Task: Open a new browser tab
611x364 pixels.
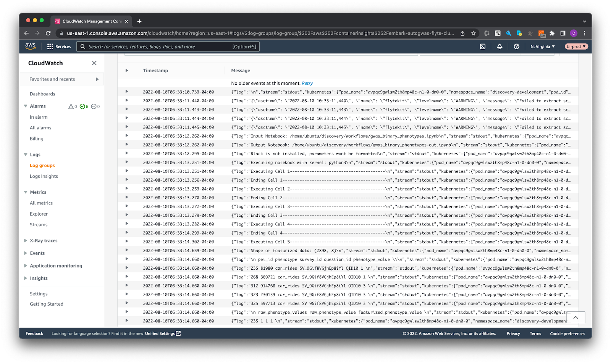Action: coord(139,21)
